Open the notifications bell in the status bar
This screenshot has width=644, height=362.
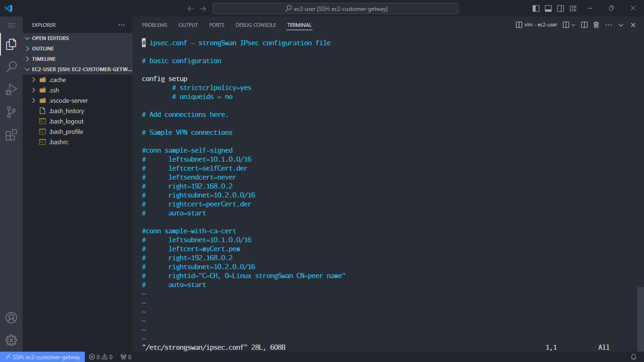pos(634,357)
